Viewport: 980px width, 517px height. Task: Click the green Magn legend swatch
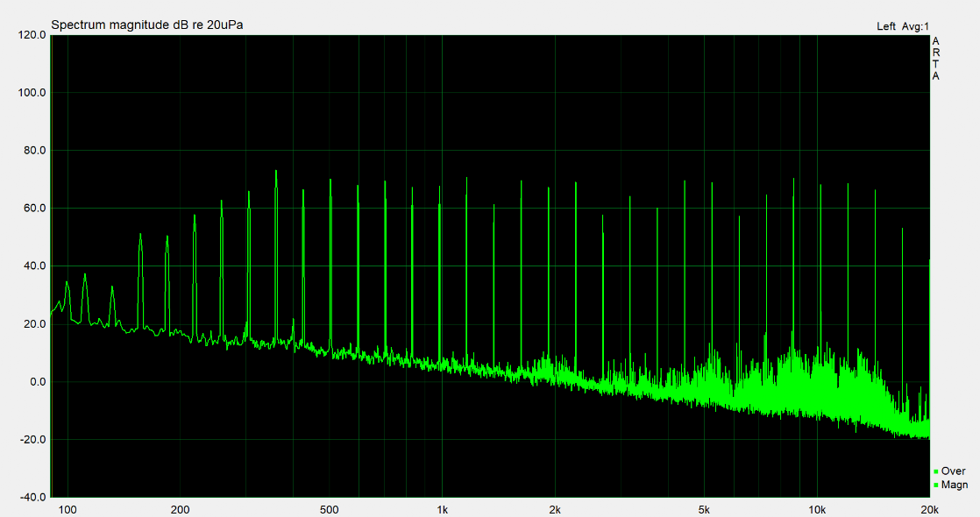click(x=935, y=485)
